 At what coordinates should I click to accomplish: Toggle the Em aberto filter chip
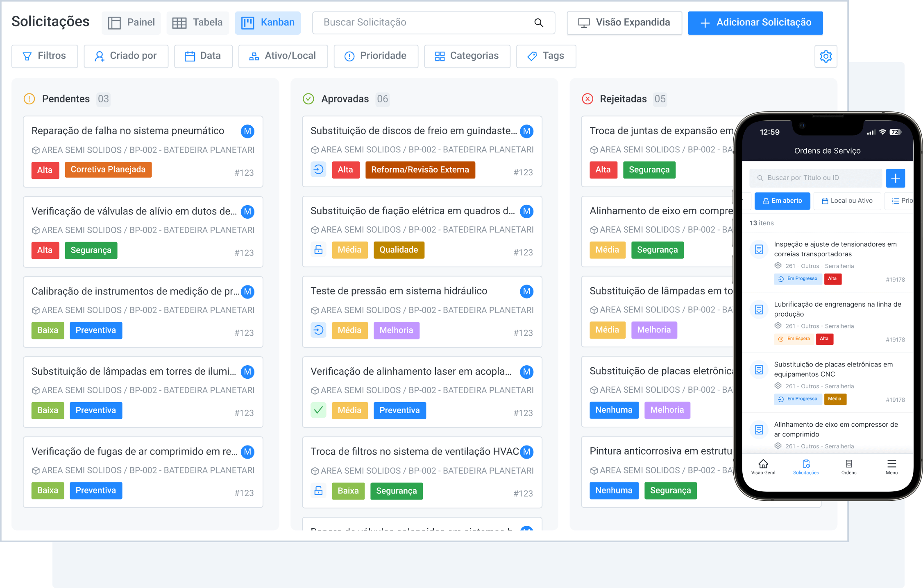click(x=782, y=201)
